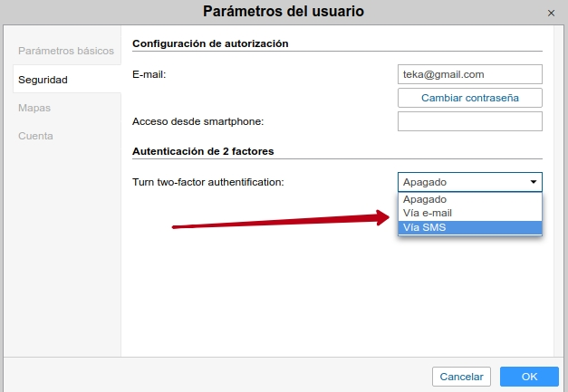This screenshot has width=568, height=392.
Task: Click the two-factor combo box showing Apagado
Action: pyautogui.click(x=460, y=182)
